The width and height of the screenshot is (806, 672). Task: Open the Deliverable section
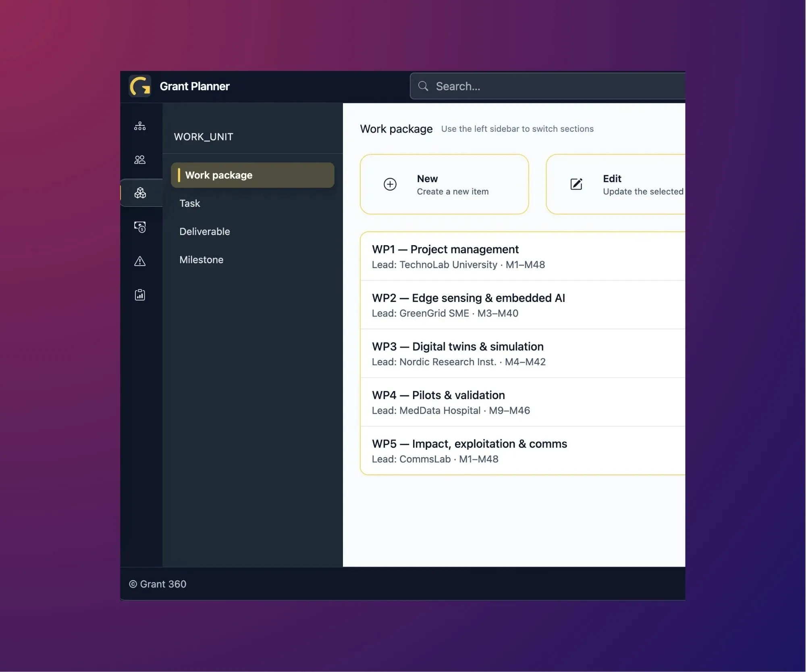coord(205,231)
